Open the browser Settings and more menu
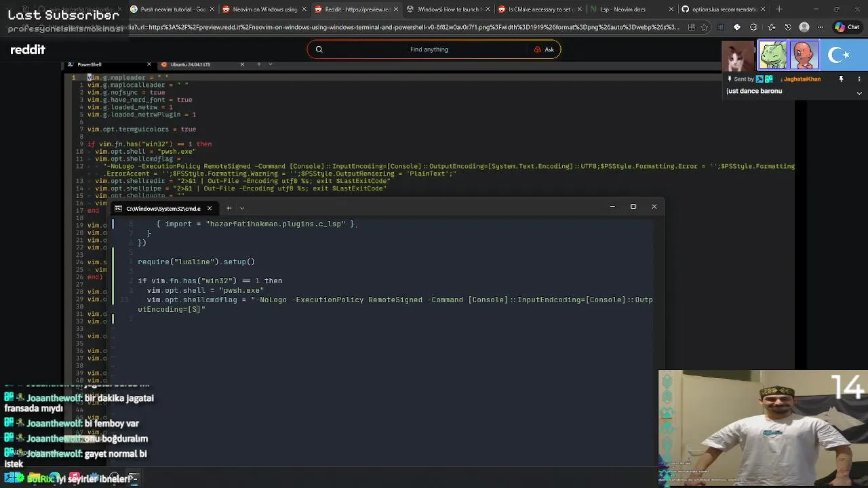Screen dimensions: 868x488 [x=821, y=27]
